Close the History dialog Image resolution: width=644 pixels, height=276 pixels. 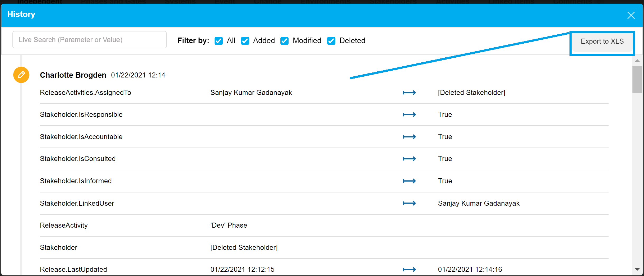click(631, 15)
